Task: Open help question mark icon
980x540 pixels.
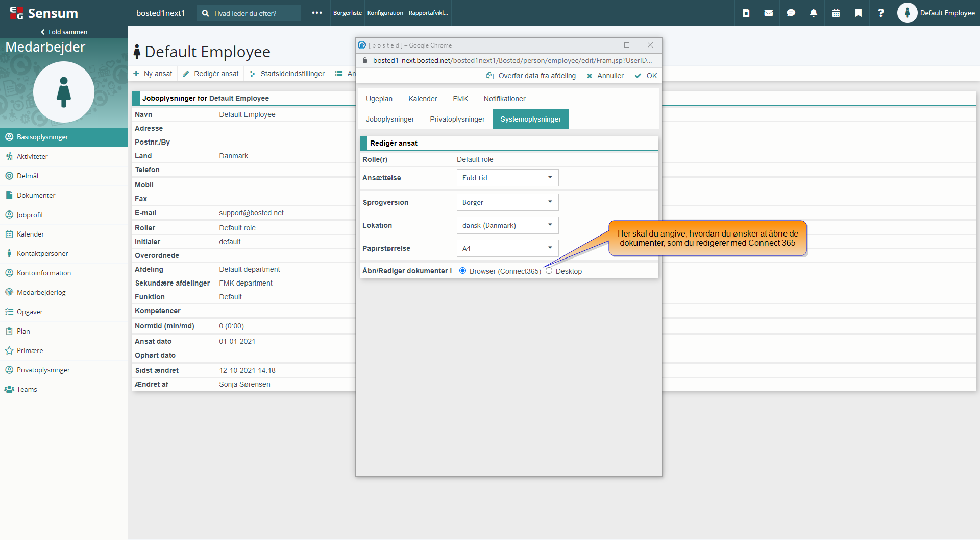Action: (x=880, y=13)
